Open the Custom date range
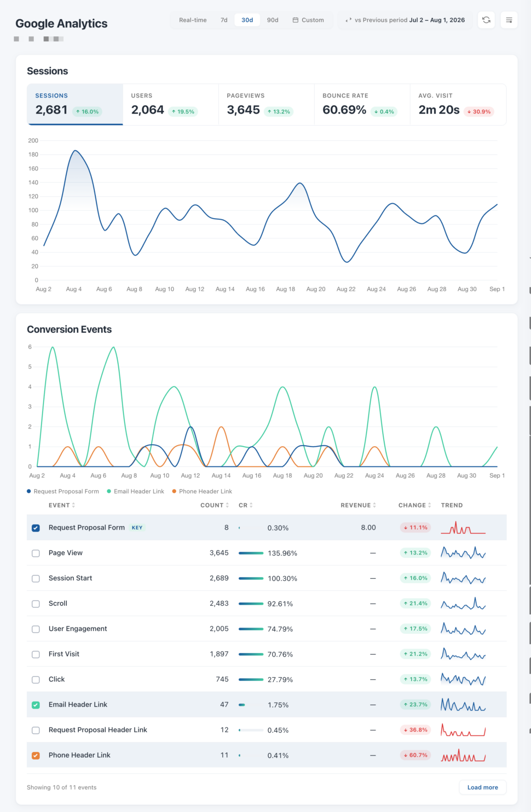531x812 pixels. [x=308, y=20]
